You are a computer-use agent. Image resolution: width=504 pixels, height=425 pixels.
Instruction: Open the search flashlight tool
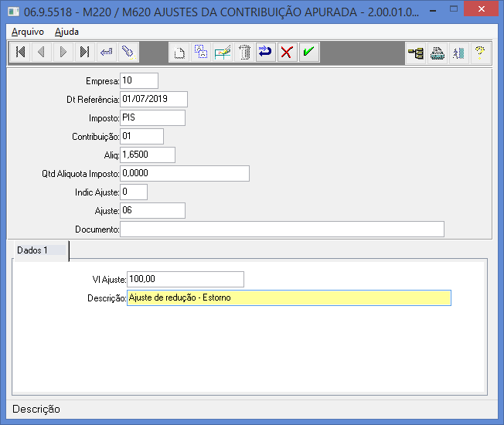[128, 52]
